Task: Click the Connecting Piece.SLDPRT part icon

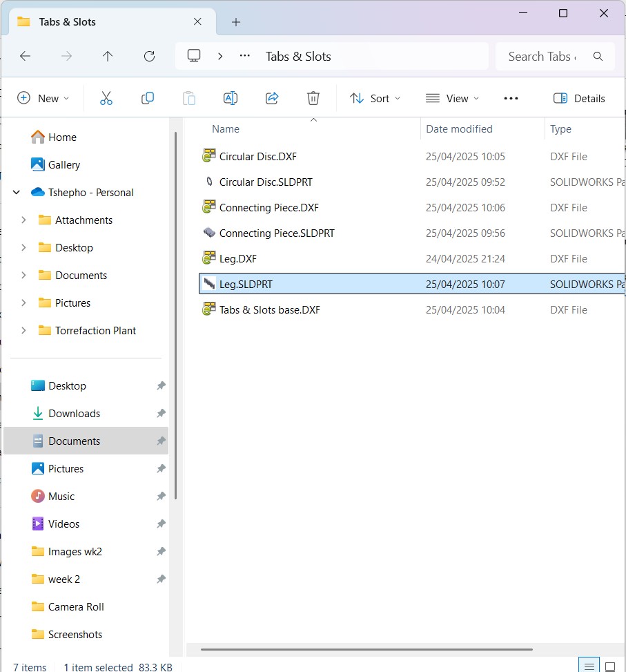Action: point(209,233)
